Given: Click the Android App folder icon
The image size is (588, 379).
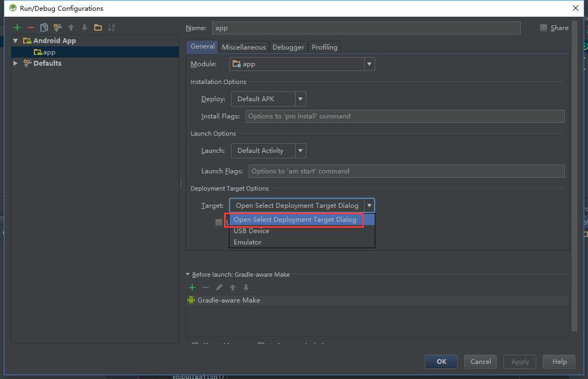Looking at the screenshot, I should point(27,40).
